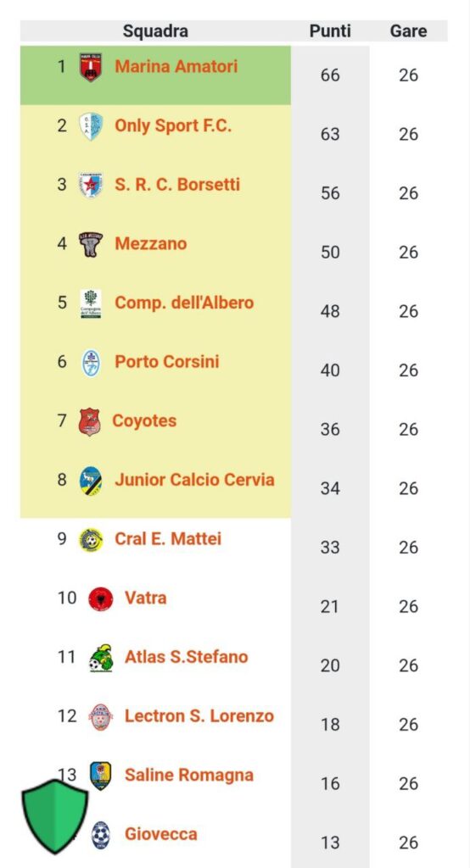The image size is (470, 868).
Task: Open the Giovecca team link
Action: [x=160, y=834]
